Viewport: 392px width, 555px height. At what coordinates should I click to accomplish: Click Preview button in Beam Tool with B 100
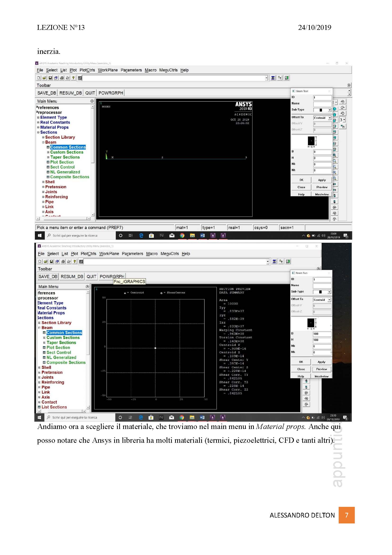[x=322, y=369]
